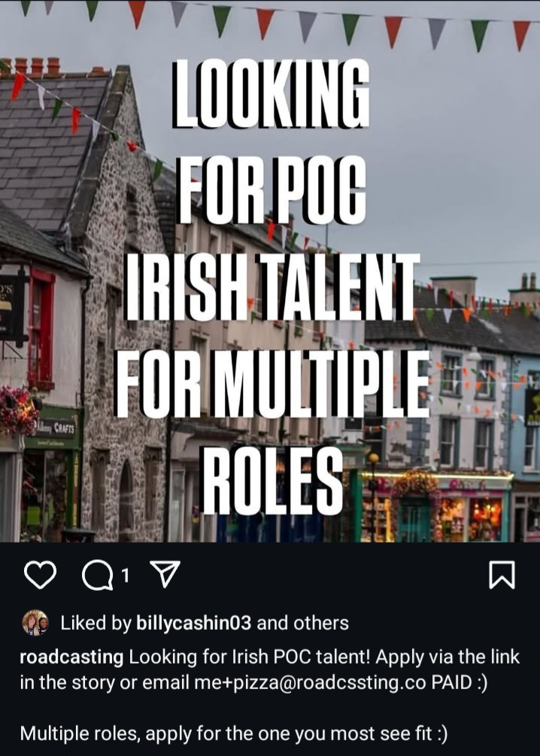Tap the 'ROLES' word on the post image

pyautogui.click(x=273, y=481)
